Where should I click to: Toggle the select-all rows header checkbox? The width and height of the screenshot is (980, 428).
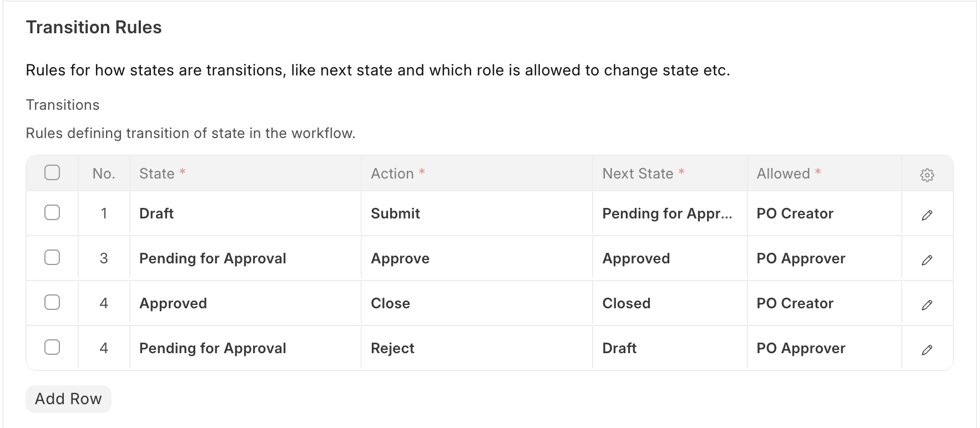[x=52, y=173]
